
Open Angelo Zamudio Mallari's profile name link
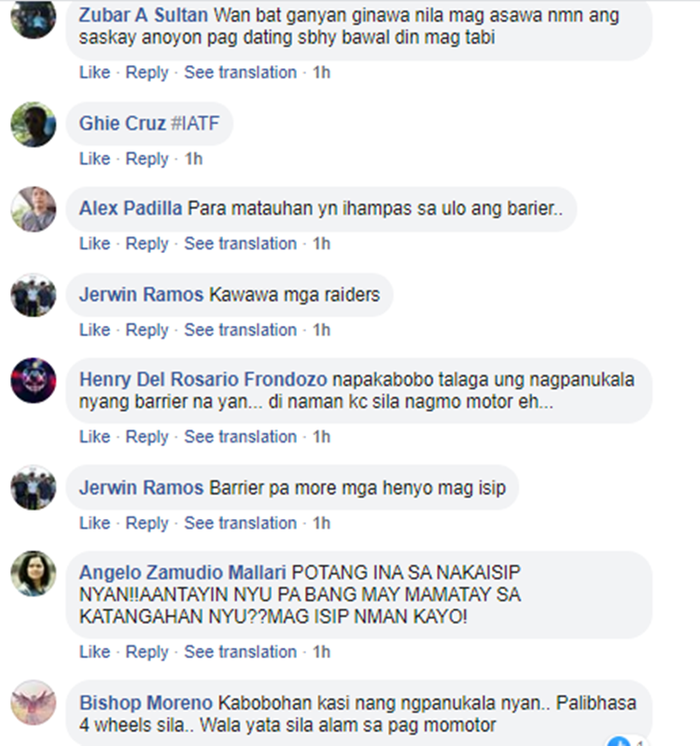click(x=182, y=572)
